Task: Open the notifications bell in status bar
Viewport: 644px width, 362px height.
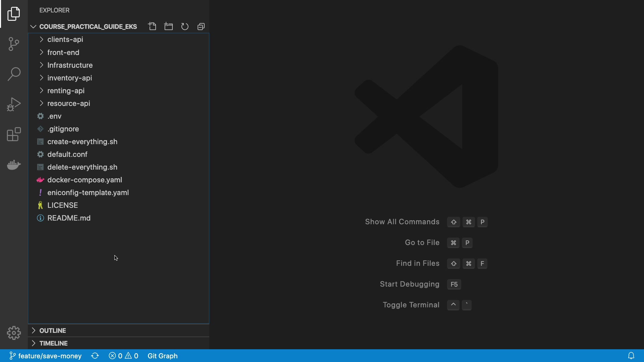Action: click(631, 356)
